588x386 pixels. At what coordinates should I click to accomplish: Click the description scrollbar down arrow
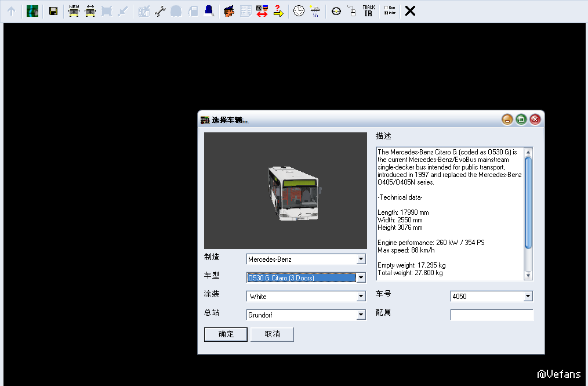pyautogui.click(x=528, y=275)
